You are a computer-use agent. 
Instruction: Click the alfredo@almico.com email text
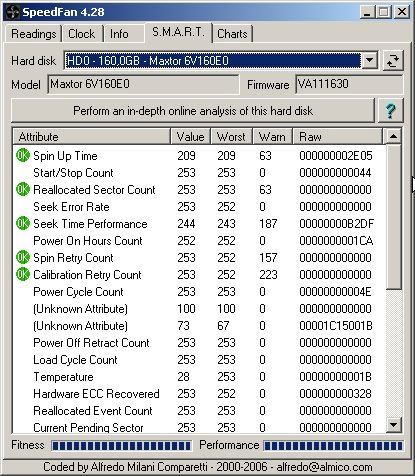[x=324, y=467]
